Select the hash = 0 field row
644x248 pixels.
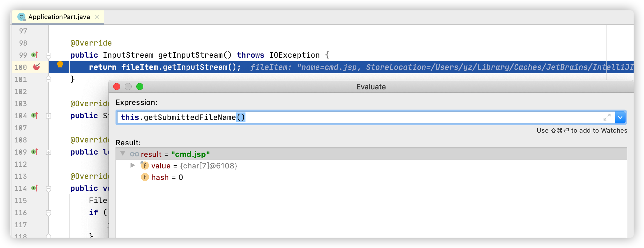pos(167,177)
